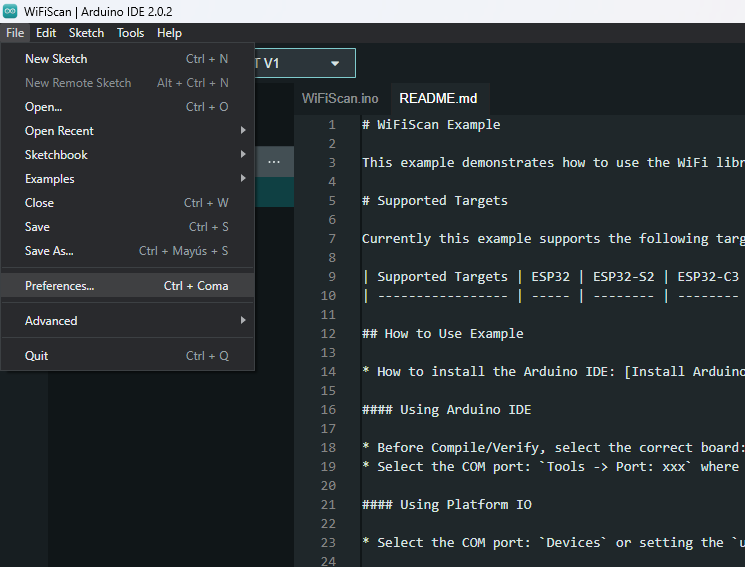745x567 pixels.
Task: Expand the Examples submenu
Action: tap(127, 179)
